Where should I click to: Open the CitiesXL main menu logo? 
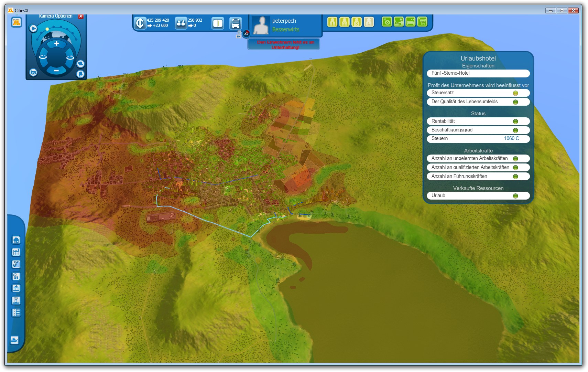[x=16, y=22]
